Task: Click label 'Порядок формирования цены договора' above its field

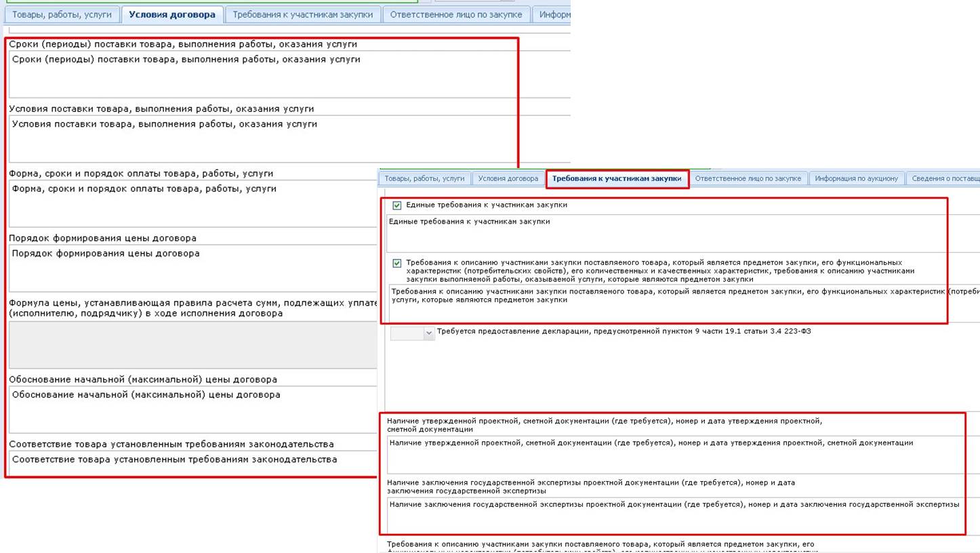Action: click(x=103, y=238)
